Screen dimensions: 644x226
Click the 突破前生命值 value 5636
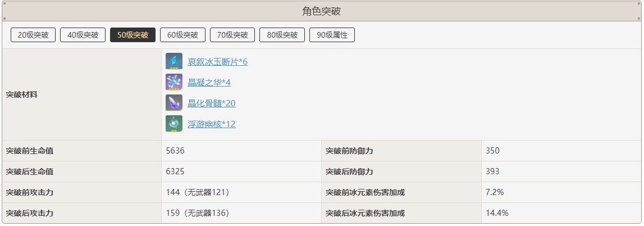point(175,151)
